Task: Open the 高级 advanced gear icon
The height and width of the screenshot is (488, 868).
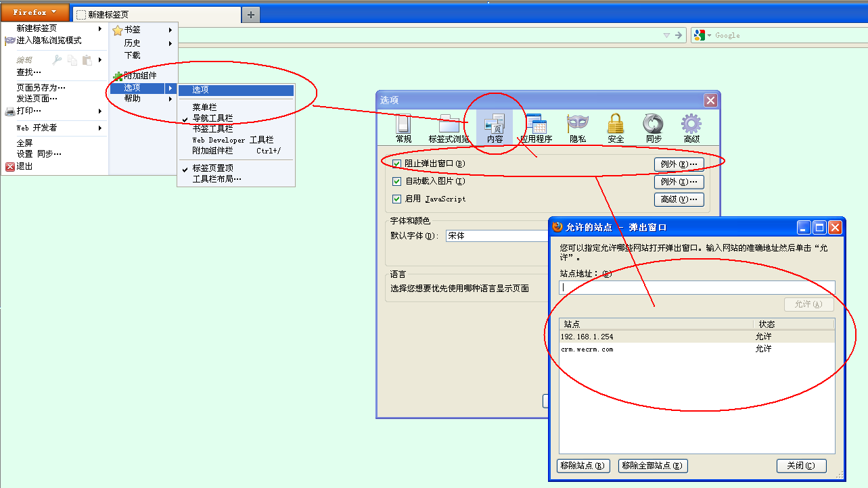Action: [691, 128]
